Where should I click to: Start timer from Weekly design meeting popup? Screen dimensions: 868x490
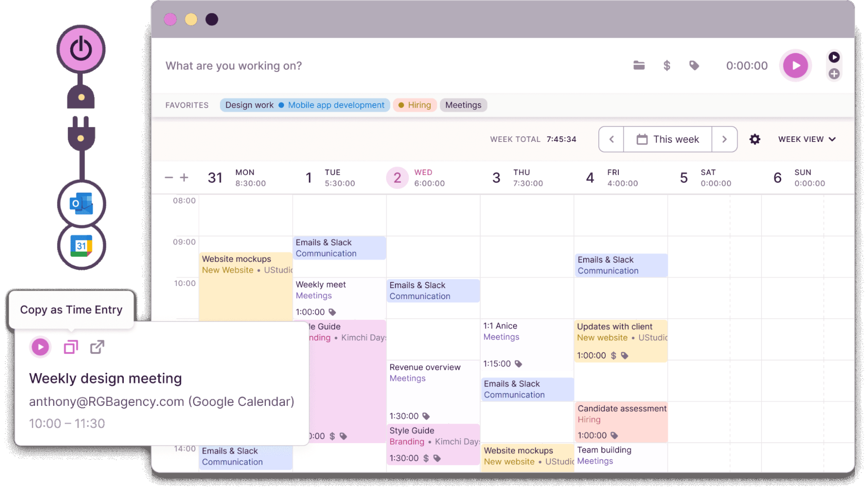coord(40,347)
